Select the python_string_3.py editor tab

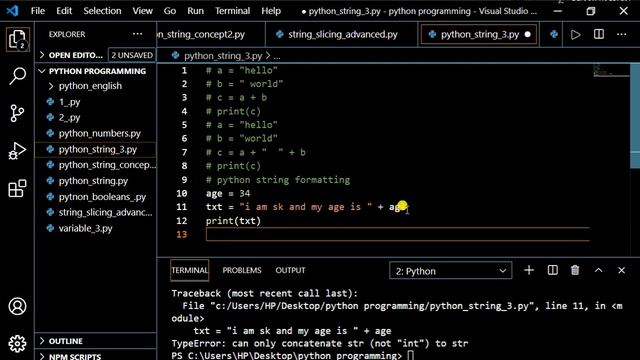click(x=479, y=35)
